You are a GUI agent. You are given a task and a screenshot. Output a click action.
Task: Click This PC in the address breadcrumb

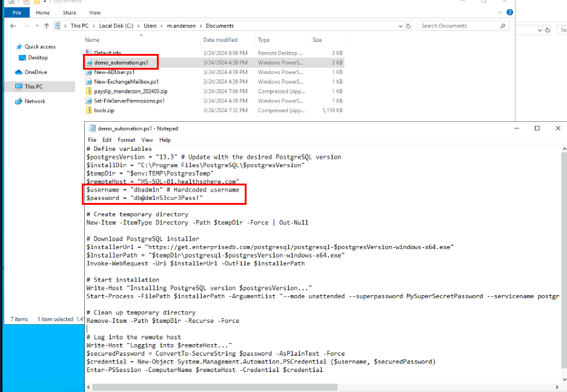[79, 25]
